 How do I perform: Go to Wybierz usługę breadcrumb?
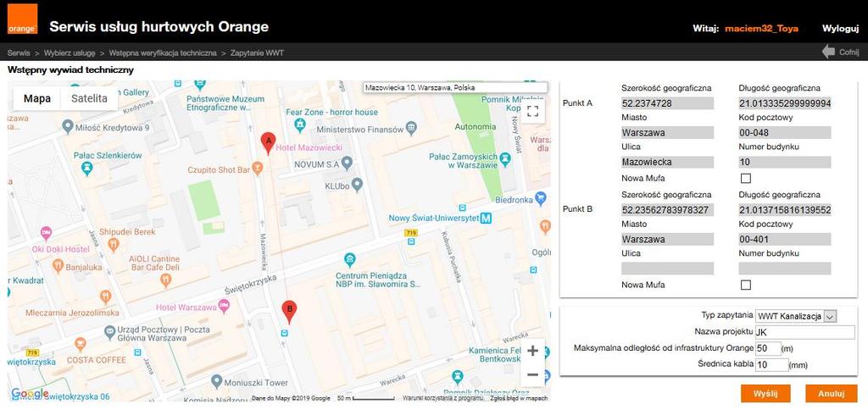pyautogui.click(x=70, y=53)
